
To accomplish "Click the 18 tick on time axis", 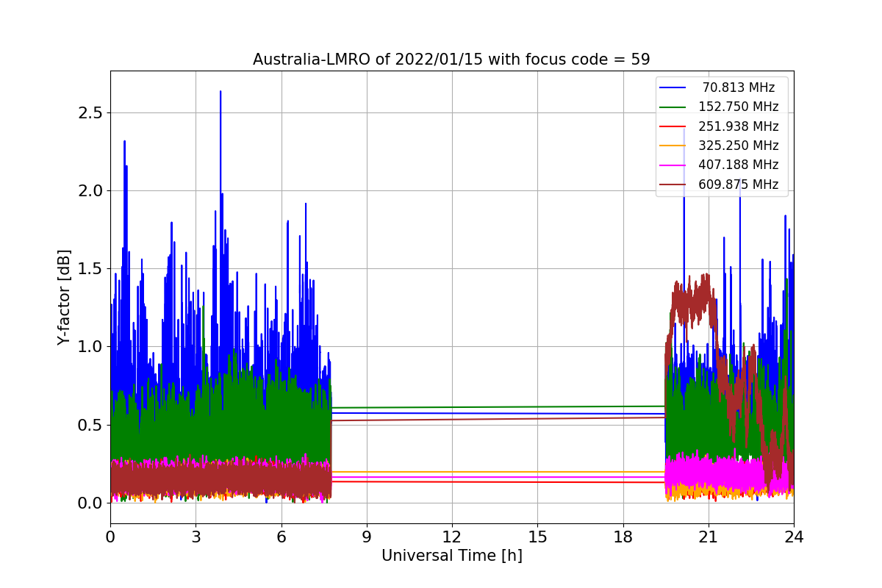I will (x=623, y=537).
